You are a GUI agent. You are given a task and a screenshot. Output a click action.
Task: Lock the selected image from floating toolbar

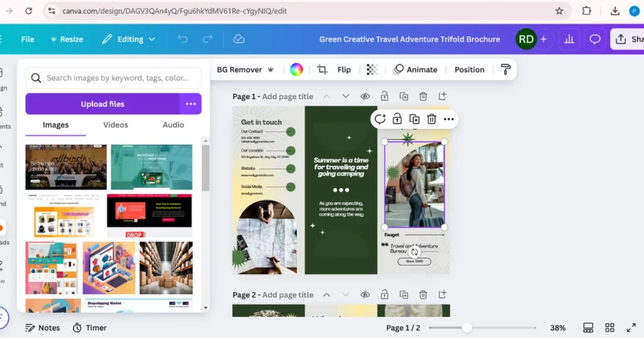[x=397, y=119]
